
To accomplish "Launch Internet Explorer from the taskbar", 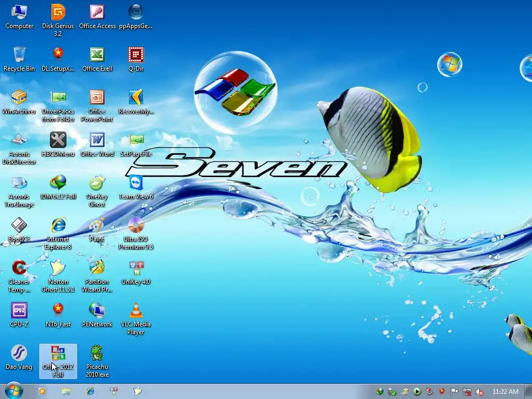I will click(x=90, y=391).
